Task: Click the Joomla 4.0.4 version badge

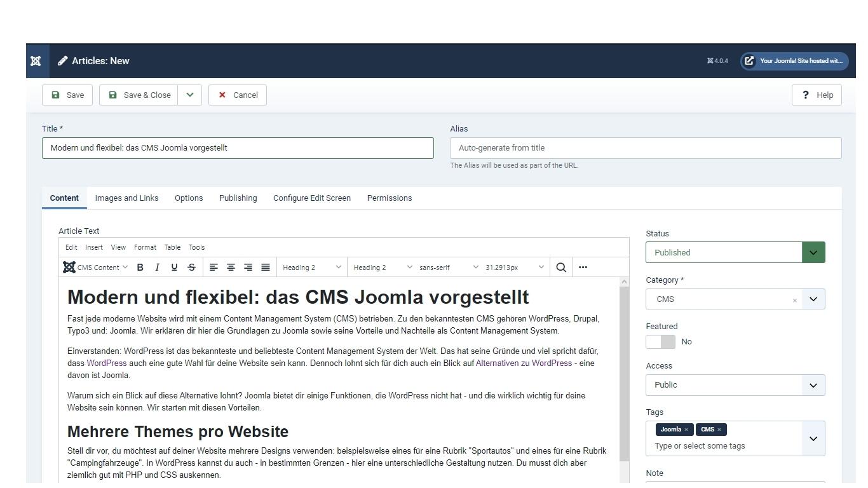Action: pos(717,61)
